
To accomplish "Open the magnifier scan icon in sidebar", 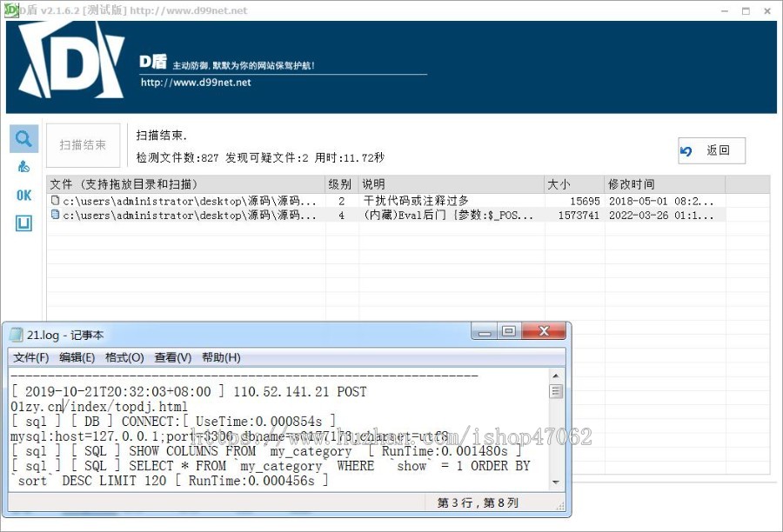I will pyautogui.click(x=24, y=138).
